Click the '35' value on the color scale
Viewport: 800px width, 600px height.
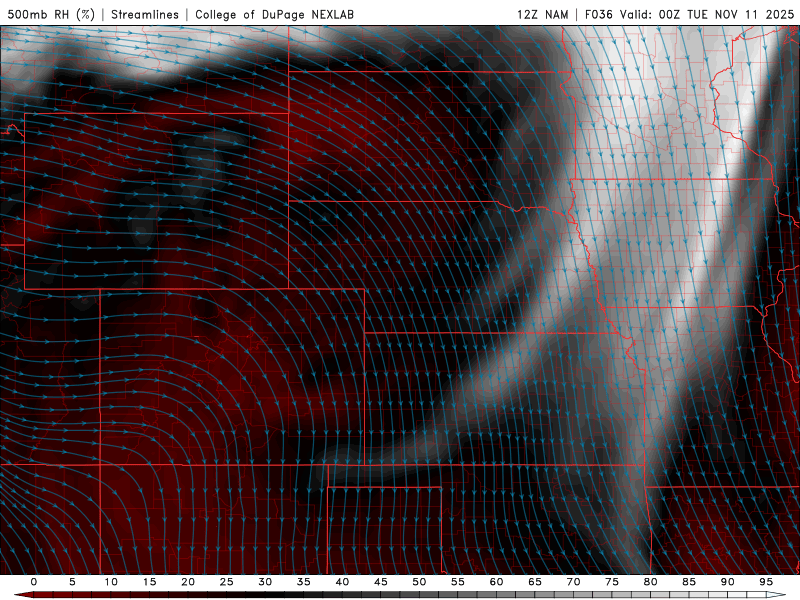304,582
